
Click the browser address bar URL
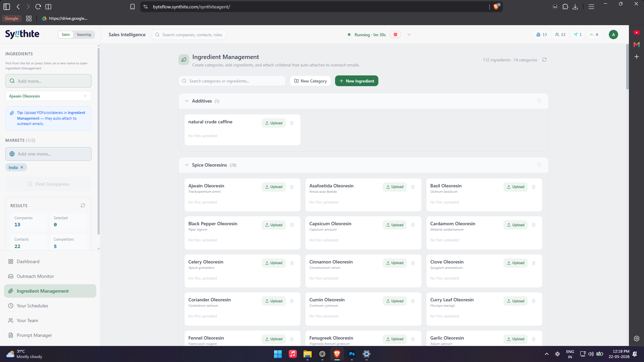click(192, 7)
